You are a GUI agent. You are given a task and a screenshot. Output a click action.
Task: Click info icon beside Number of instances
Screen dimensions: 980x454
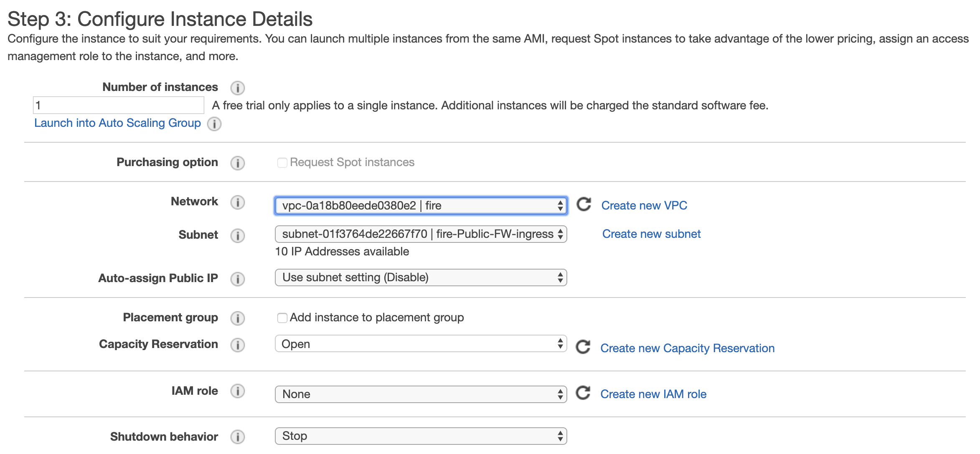tap(237, 88)
